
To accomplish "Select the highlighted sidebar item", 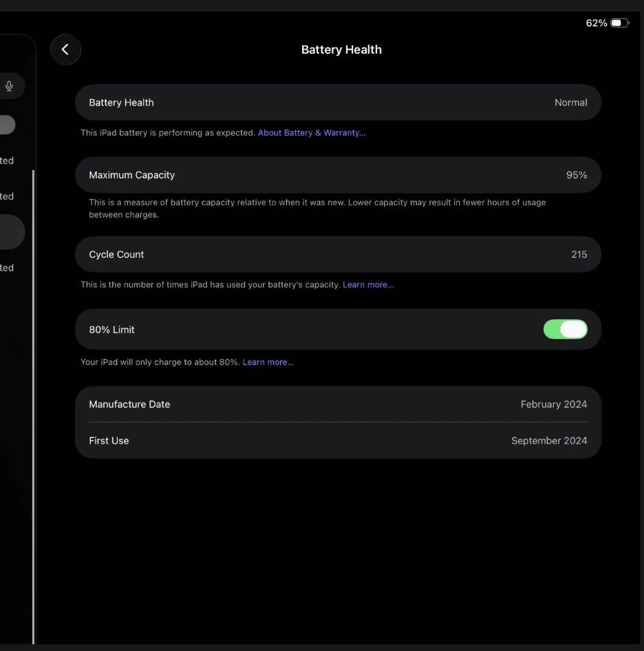I will click(11, 232).
